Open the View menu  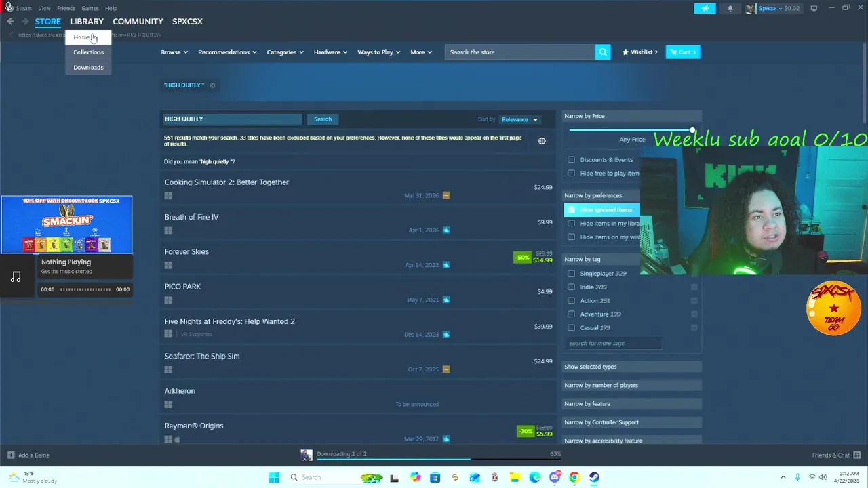44,8
